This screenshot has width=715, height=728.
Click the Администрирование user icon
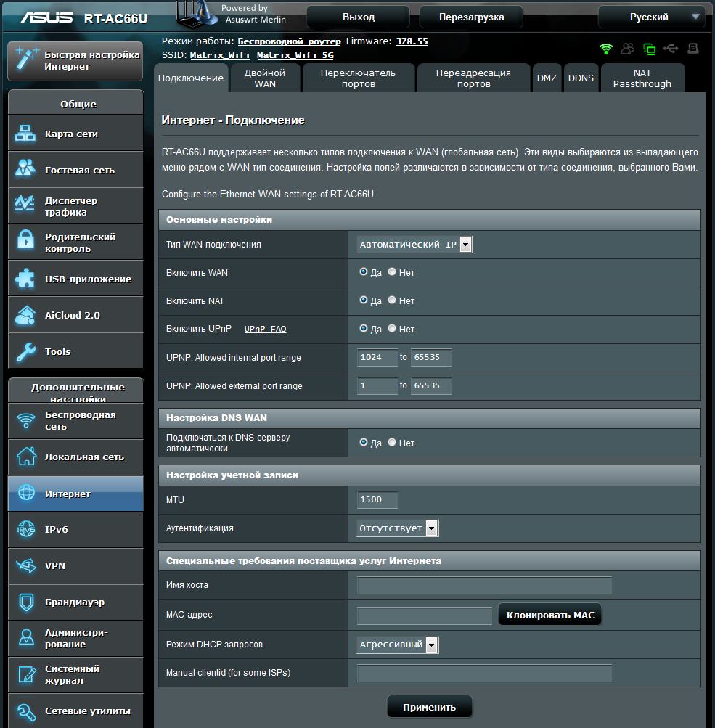(26, 637)
